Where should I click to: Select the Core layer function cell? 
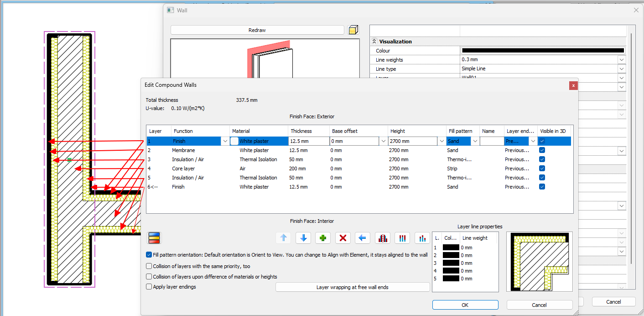coord(184,169)
